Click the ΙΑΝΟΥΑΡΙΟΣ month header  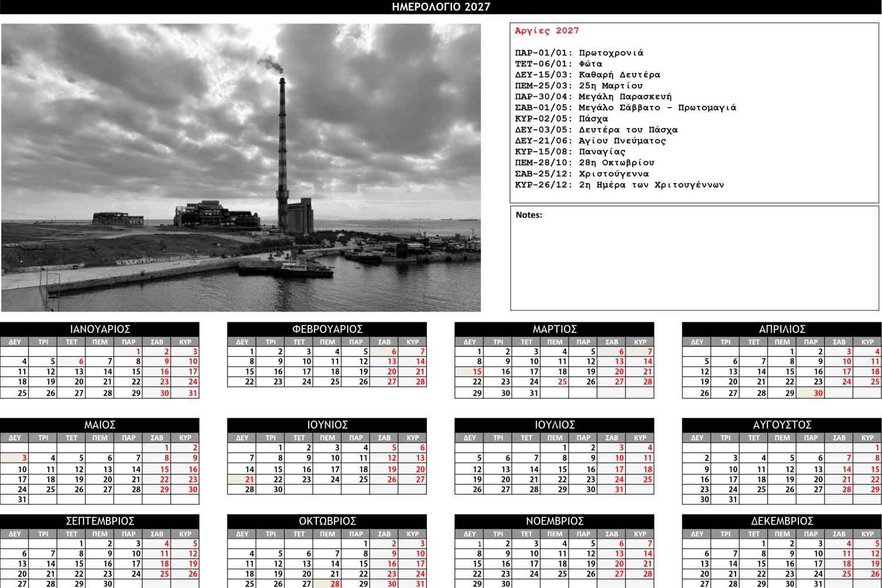[100, 329]
